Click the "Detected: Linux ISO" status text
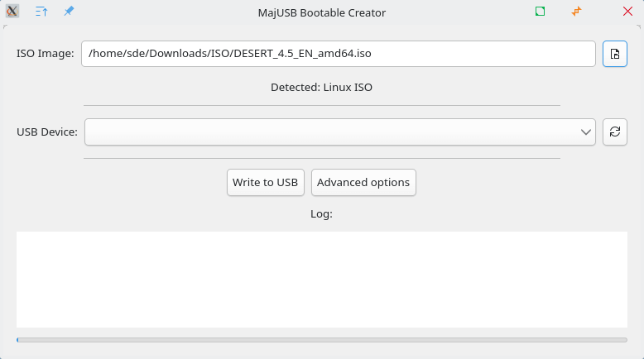 coord(321,87)
